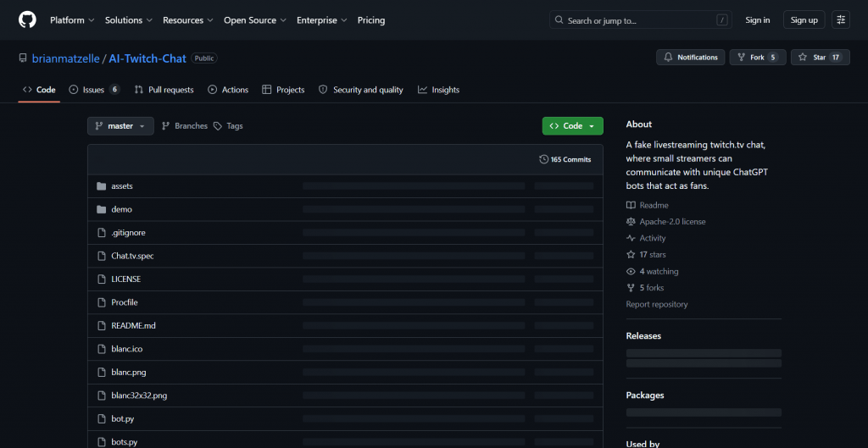
Task: Switch to the Pull requests tab
Action: click(164, 90)
